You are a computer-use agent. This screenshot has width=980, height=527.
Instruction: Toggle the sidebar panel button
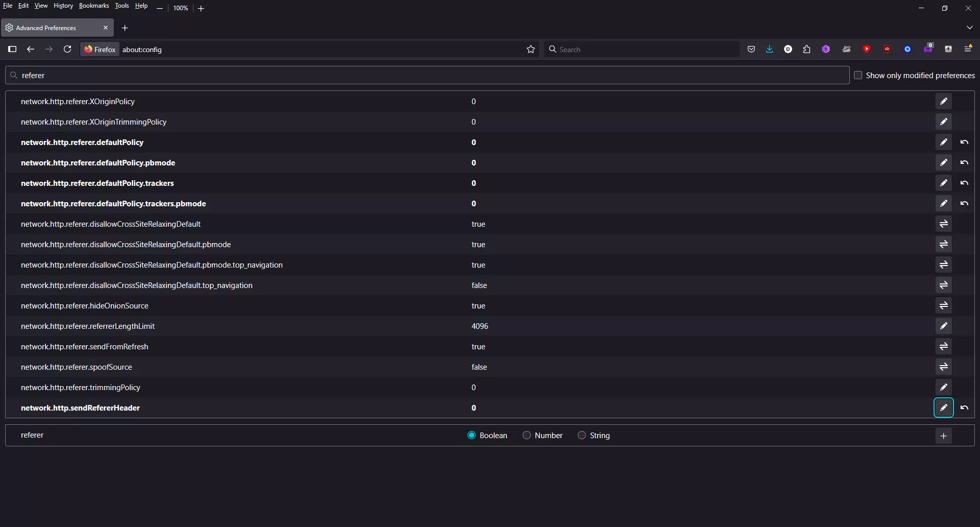click(x=12, y=49)
